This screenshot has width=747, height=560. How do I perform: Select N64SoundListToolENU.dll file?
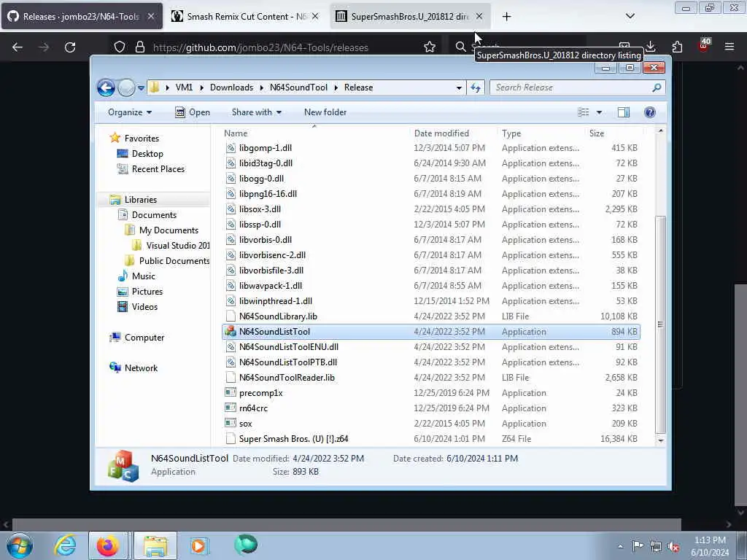tap(289, 346)
